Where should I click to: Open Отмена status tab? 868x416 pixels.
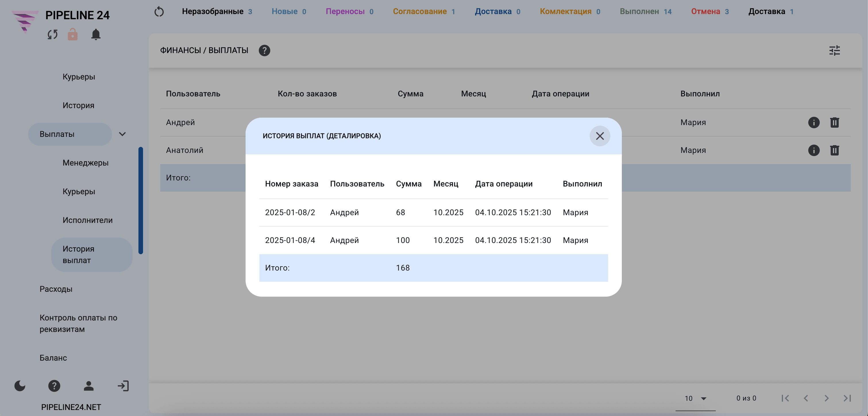[710, 11]
